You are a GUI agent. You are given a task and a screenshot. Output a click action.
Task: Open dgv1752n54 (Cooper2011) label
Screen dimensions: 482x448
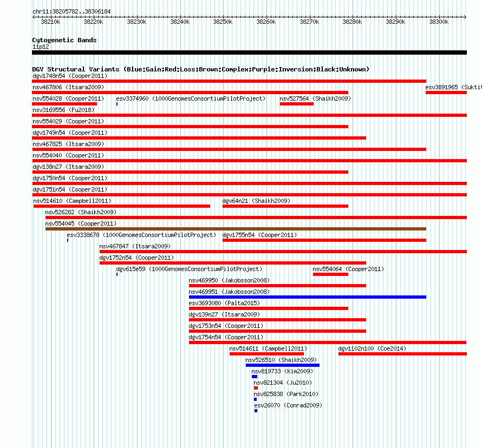pyautogui.click(x=136, y=258)
